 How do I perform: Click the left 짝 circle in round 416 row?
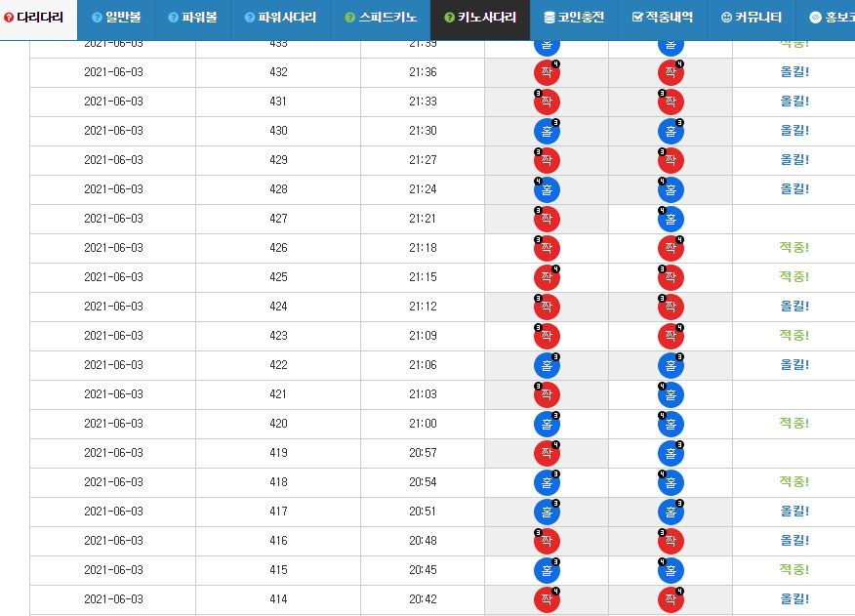[x=547, y=541]
